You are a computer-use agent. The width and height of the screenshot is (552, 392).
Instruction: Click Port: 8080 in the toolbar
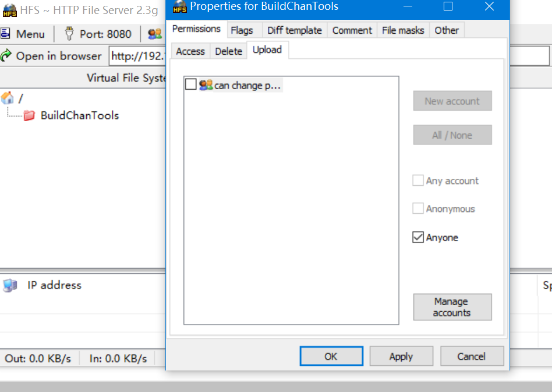(x=105, y=34)
